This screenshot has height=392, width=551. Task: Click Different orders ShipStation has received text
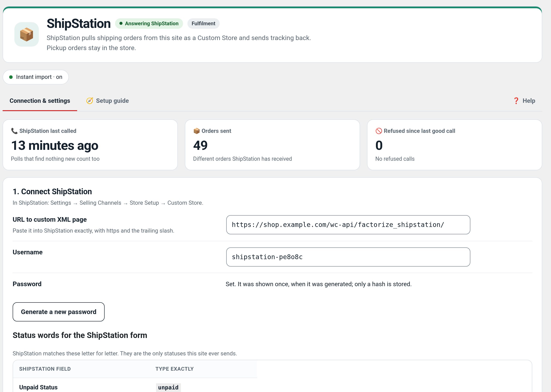click(243, 159)
